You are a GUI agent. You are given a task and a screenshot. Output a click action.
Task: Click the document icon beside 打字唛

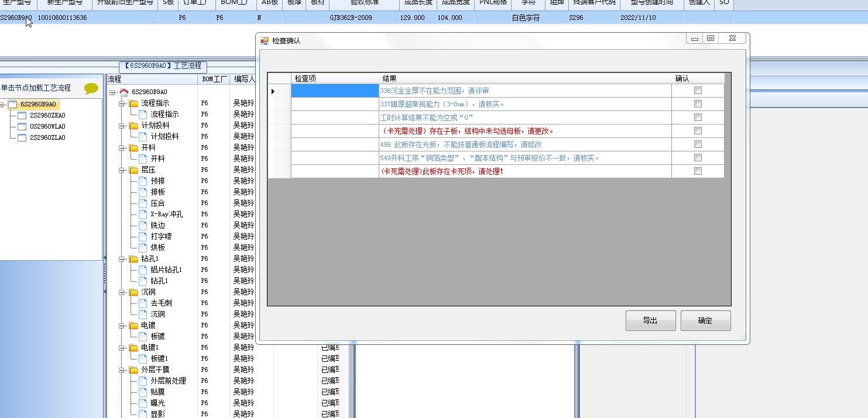[x=143, y=236]
